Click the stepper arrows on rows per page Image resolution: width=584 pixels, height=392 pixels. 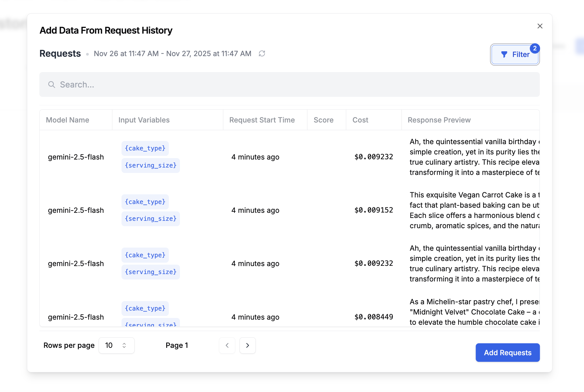click(x=124, y=345)
